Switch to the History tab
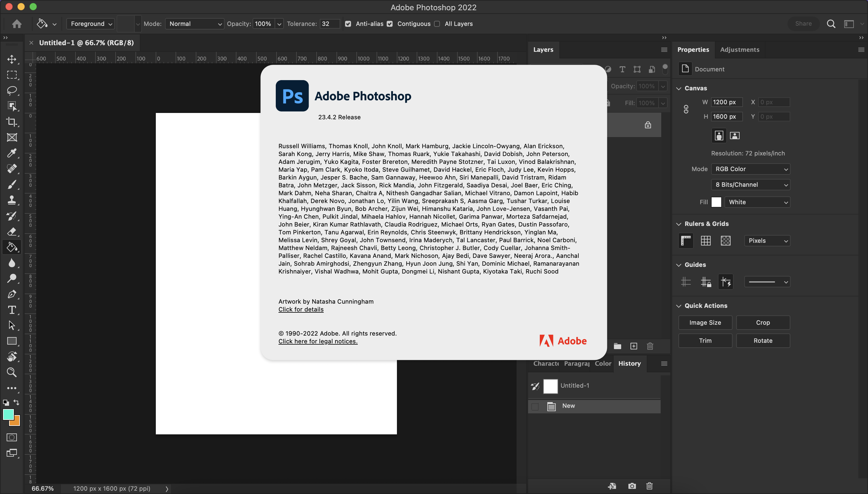 coord(630,363)
